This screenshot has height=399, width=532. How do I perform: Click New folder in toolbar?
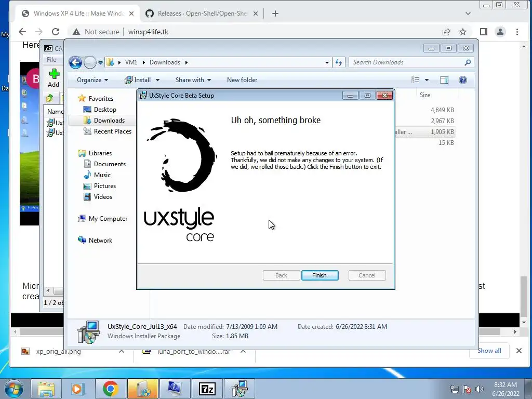[x=242, y=80]
